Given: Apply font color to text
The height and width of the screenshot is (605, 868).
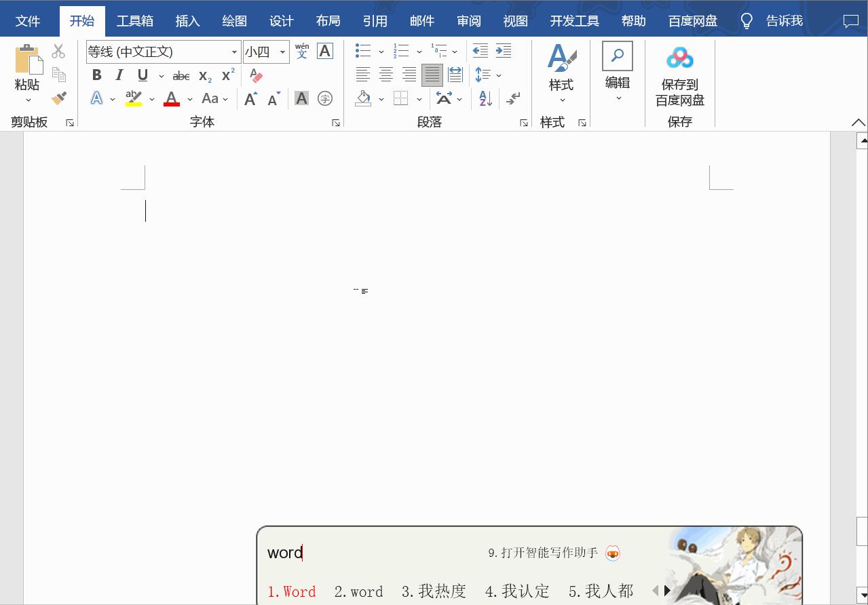Looking at the screenshot, I should pyautogui.click(x=171, y=98).
